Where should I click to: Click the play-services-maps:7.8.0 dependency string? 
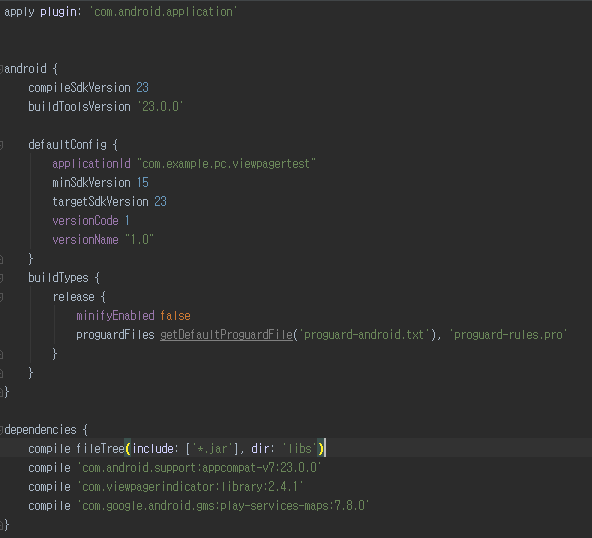click(223, 506)
